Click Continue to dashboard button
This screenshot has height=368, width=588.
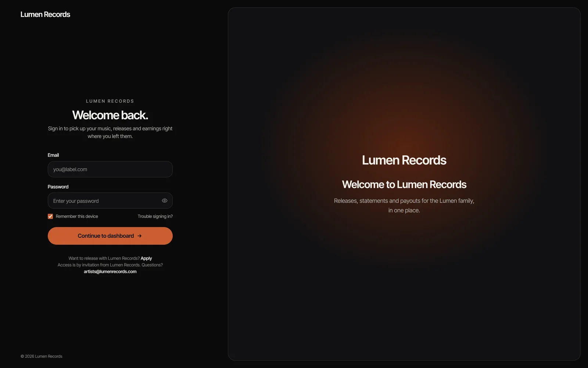pyautogui.click(x=110, y=236)
